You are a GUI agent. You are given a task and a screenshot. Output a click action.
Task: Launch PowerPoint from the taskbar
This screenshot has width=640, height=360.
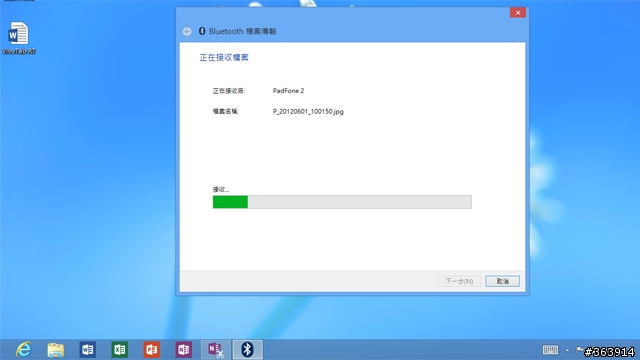(x=151, y=350)
